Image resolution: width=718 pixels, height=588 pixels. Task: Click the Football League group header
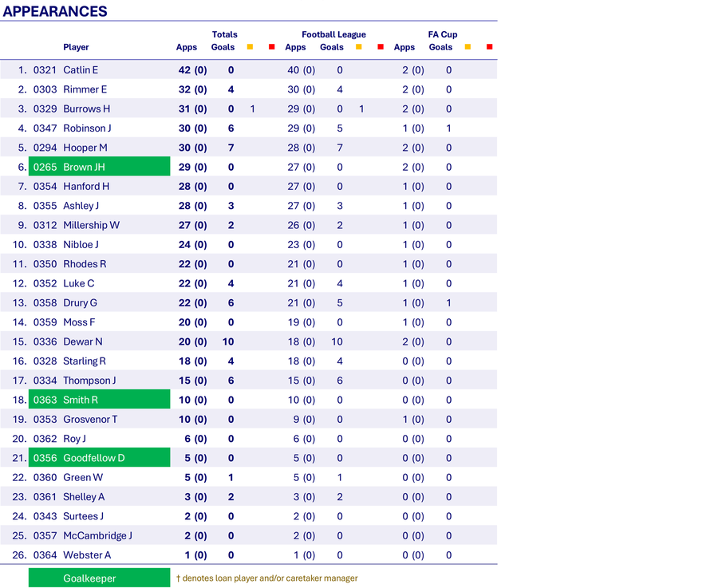[x=333, y=34]
